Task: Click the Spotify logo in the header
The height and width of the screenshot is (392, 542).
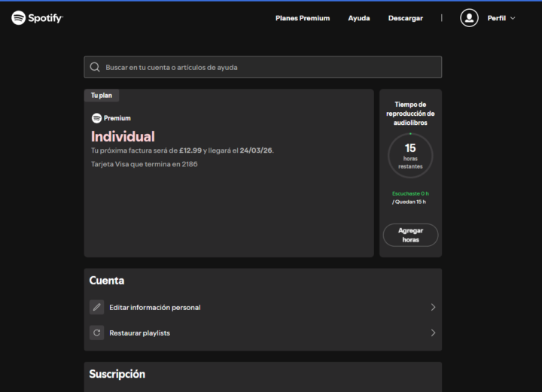Action: tap(38, 18)
